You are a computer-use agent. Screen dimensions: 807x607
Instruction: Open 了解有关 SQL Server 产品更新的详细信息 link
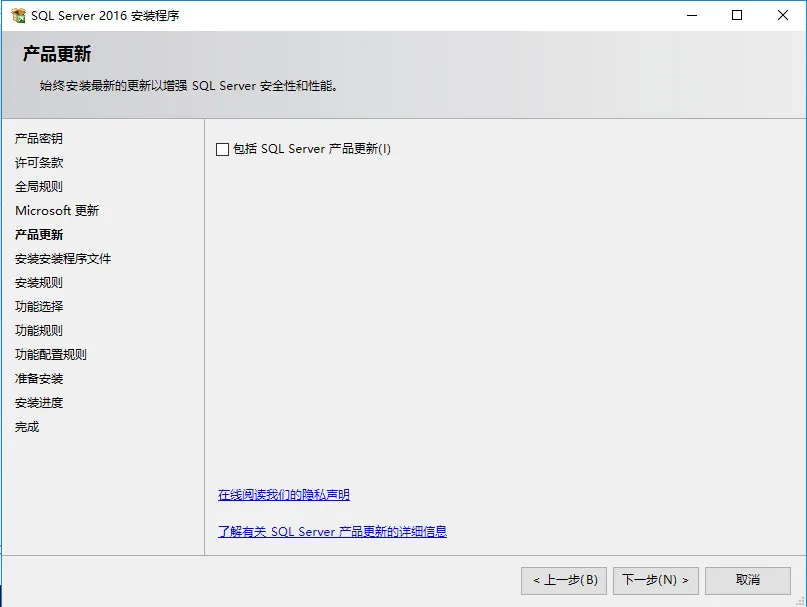tap(332, 531)
